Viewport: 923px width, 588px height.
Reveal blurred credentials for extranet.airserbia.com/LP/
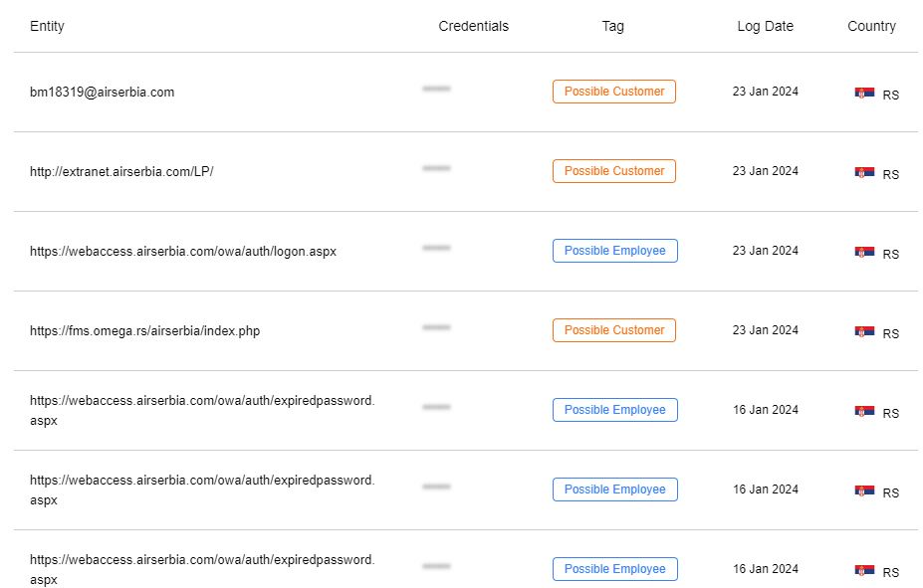pos(436,168)
